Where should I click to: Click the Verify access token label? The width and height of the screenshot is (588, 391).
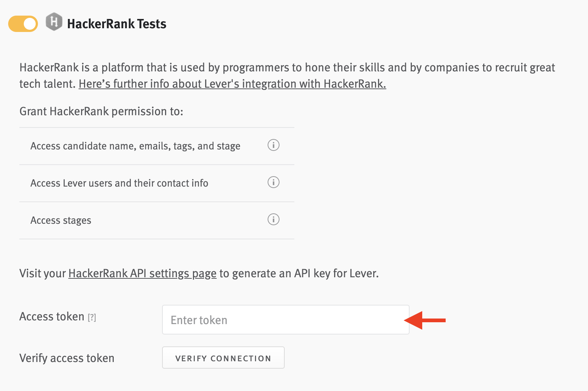(67, 358)
